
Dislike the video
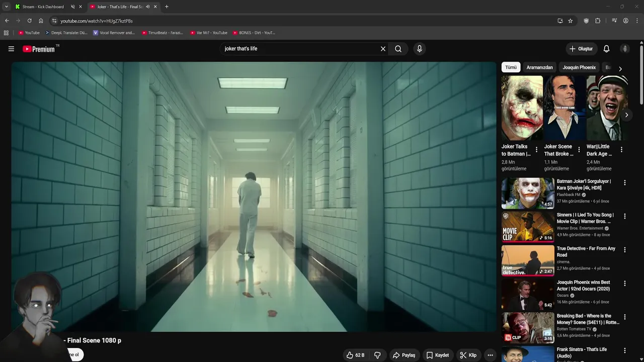(377, 355)
